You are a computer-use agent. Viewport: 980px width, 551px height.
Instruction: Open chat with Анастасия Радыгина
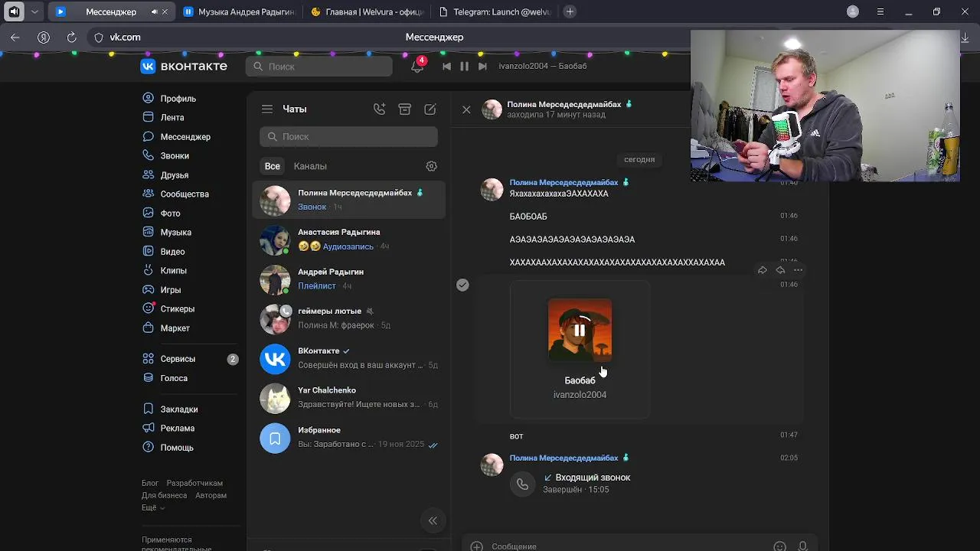348,240
